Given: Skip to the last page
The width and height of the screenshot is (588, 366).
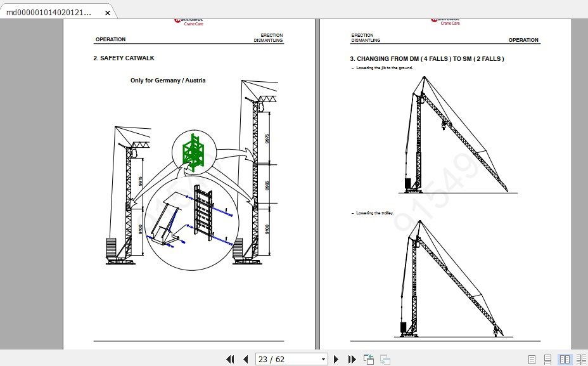Looking at the screenshot, I should point(352,359).
